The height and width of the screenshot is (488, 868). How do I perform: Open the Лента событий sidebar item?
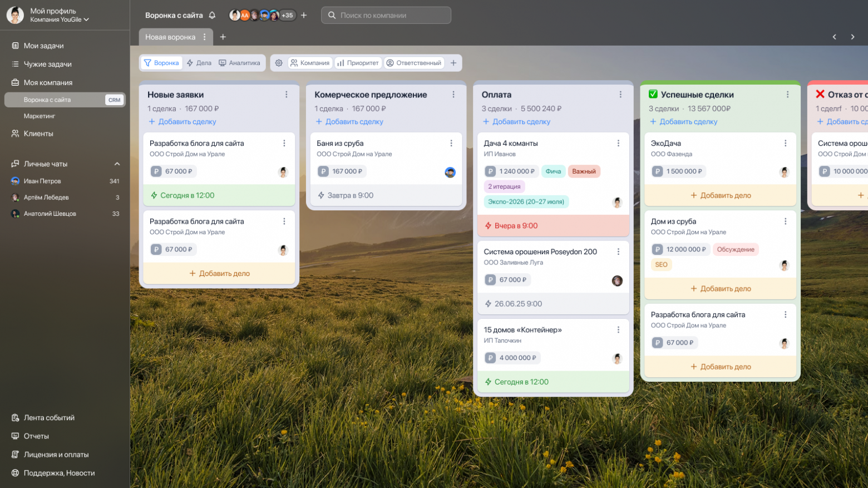[x=49, y=418]
